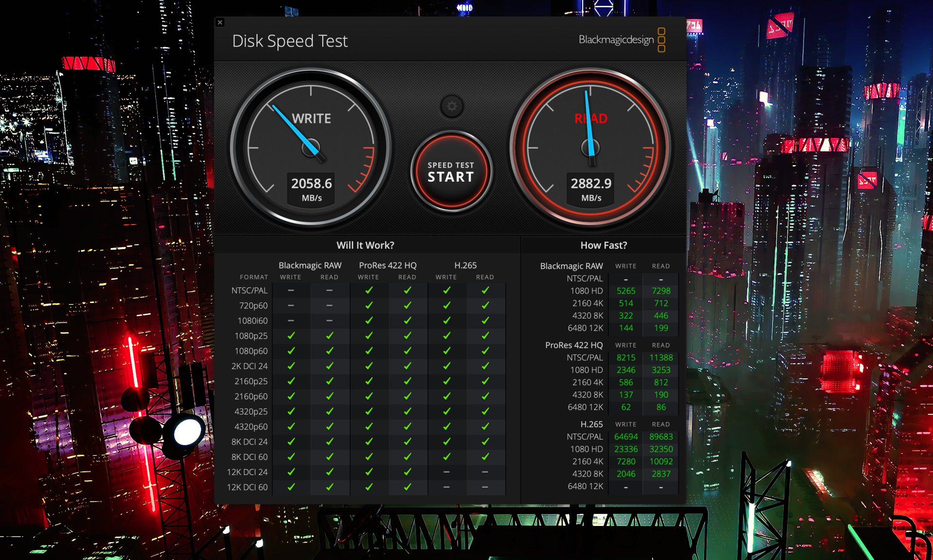This screenshot has width=933, height=560.
Task: Click the Blackmagic RAW 2160 4K write value 514
Action: coord(626,303)
